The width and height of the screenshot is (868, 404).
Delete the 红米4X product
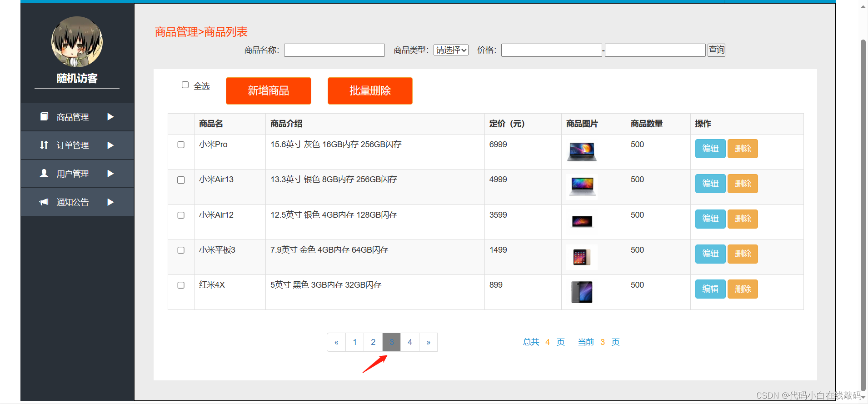(743, 289)
